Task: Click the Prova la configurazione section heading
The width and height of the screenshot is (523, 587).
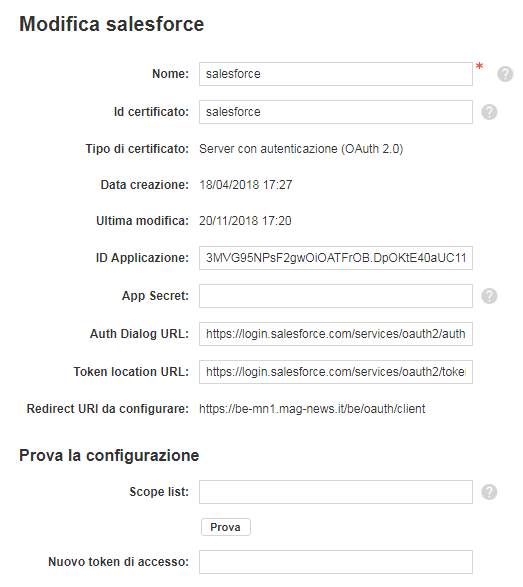Action: click(109, 456)
